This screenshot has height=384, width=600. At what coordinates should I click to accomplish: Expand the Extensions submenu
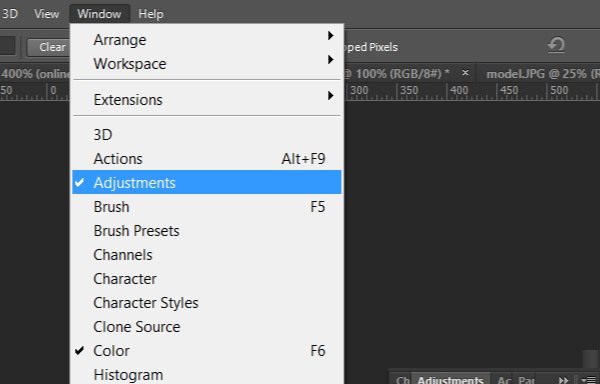pos(207,99)
